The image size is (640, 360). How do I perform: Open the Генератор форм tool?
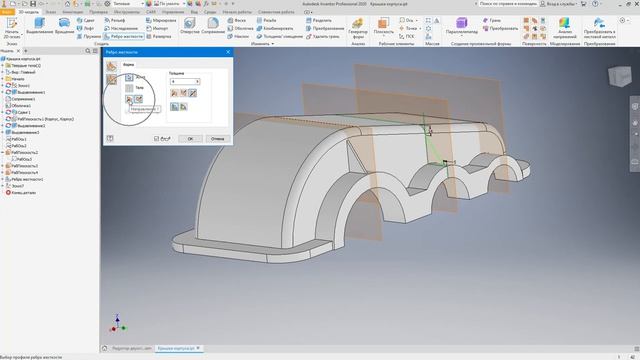[358, 28]
